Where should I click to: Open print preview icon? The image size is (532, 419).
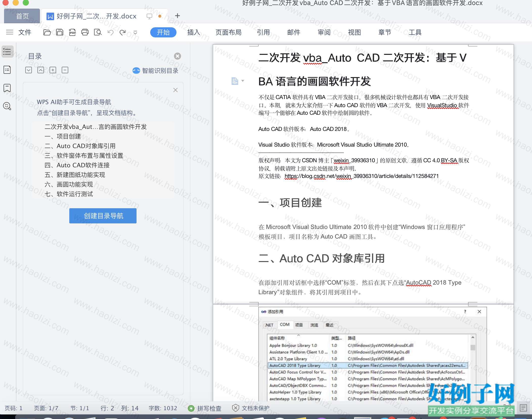[98, 32]
